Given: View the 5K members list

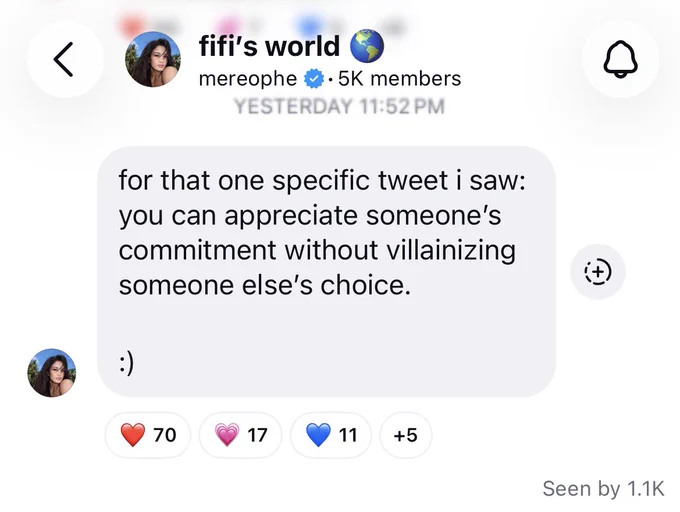Looking at the screenshot, I should pyautogui.click(x=399, y=79).
